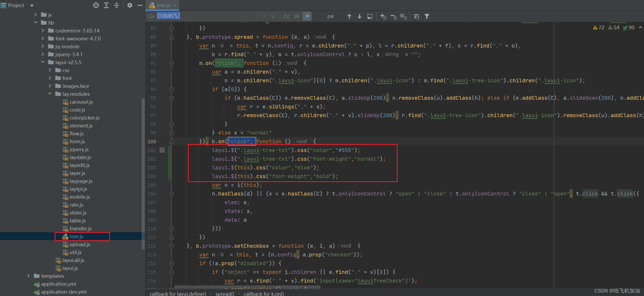The image size is (644, 296).
Task: Open Project panel settings gear
Action: (130, 5)
